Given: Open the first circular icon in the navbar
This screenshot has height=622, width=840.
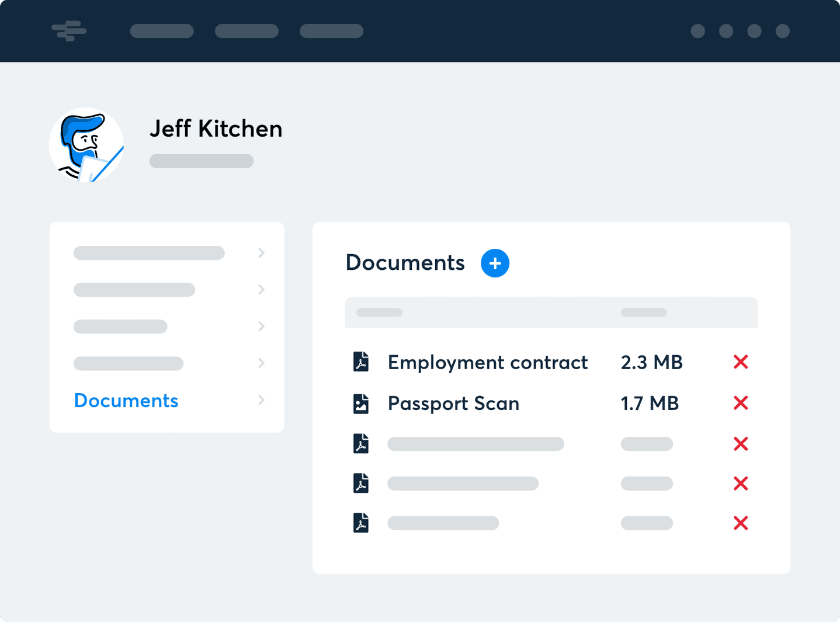Looking at the screenshot, I should pos(697,32).
